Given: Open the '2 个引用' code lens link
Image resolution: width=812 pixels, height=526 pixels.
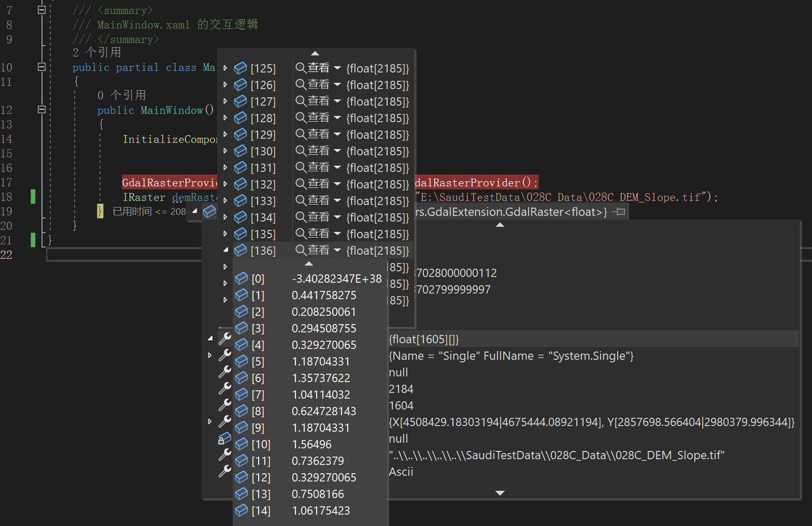Looking at the screenshot, I should coord(97,52).
